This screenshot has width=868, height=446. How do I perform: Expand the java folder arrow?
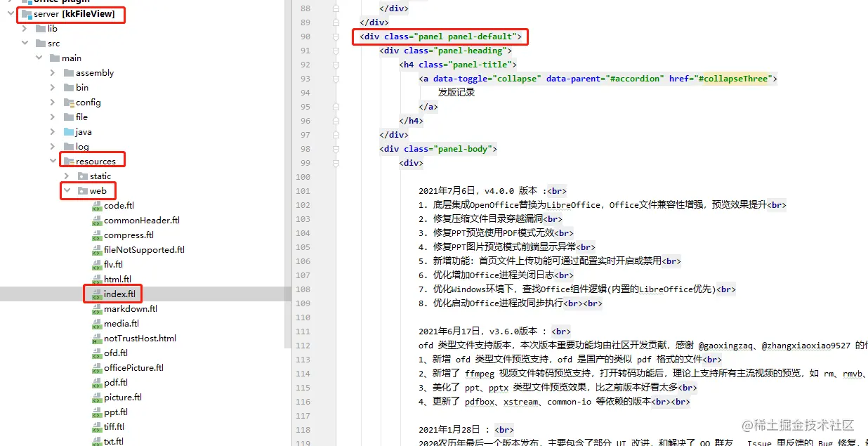click(53, 132)
